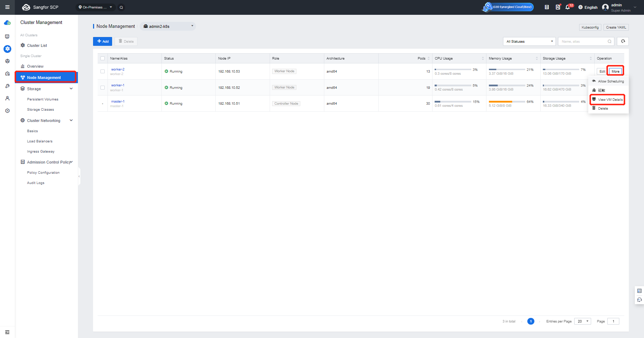Open the log search icon with red dot
Image resolution: width=644 pixels, height=338 pixels.
[x=558, y=7]
